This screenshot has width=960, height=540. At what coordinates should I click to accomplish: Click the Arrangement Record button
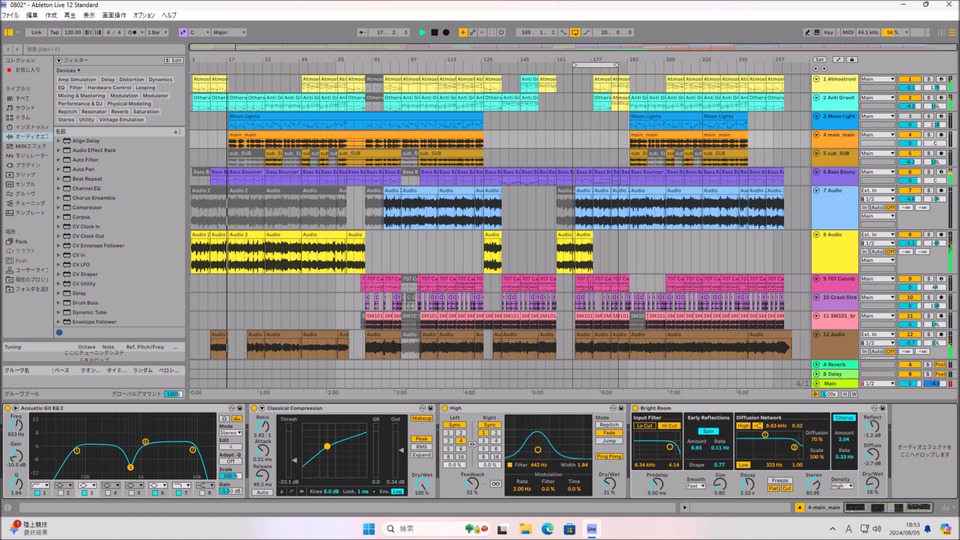[x=446, y=32]
